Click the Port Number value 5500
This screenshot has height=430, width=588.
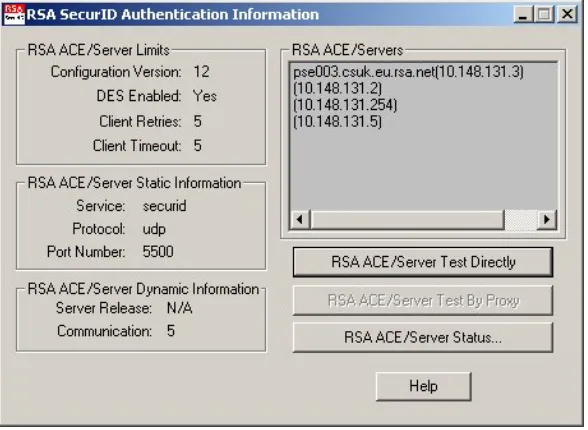point(158,252)
